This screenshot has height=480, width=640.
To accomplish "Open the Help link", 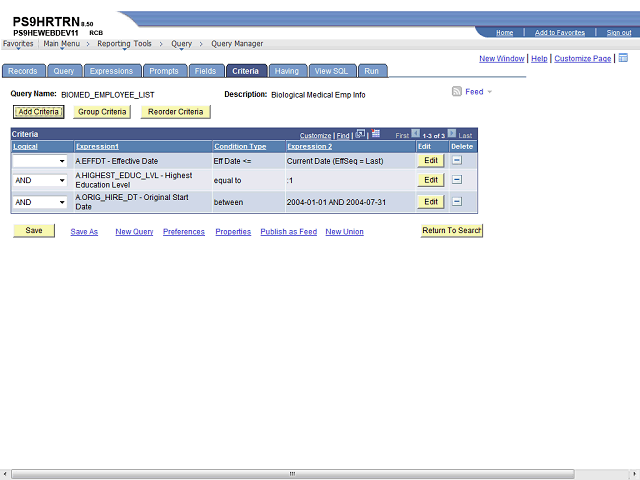I will (539, 59).
